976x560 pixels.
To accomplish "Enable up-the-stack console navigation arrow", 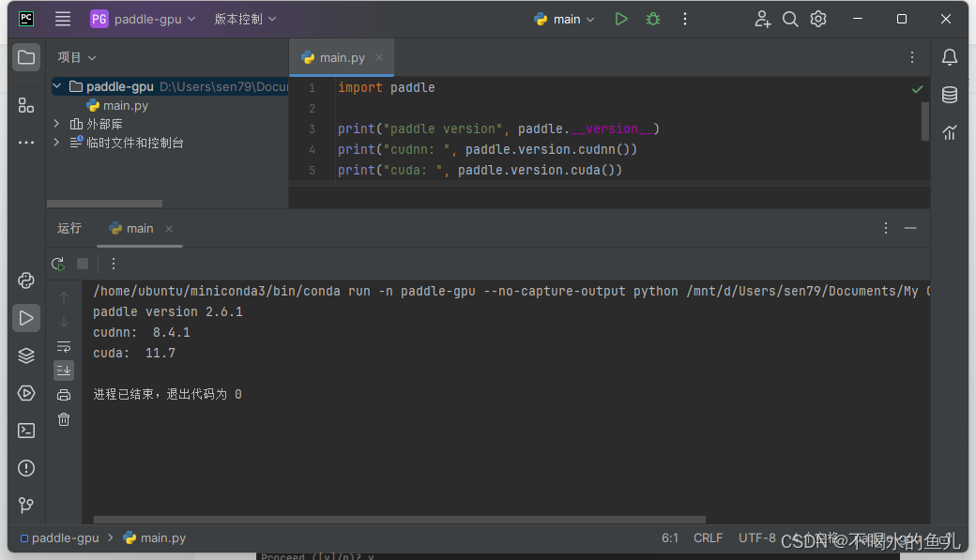I will [x=64, y=298].
